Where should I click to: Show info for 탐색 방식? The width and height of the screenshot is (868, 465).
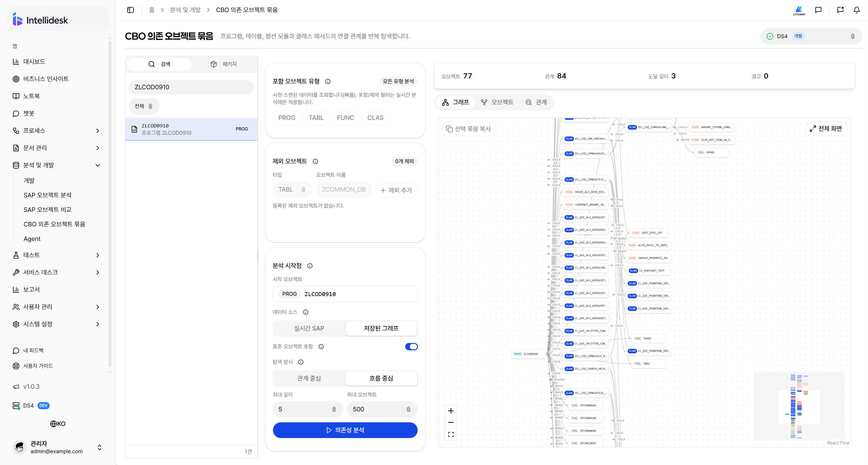tap(301, 362)
